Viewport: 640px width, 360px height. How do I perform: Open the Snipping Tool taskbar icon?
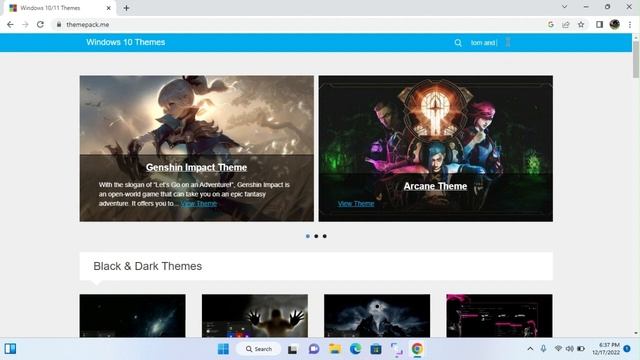tap(396, 349)
